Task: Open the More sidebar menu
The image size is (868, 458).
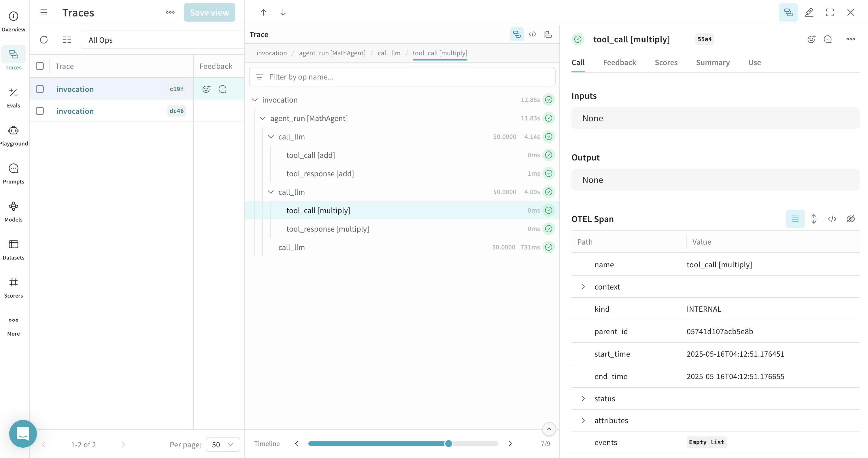Action: point(14,326)
